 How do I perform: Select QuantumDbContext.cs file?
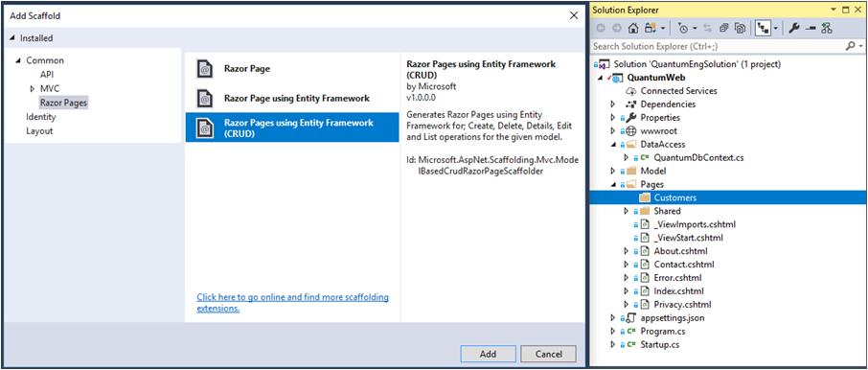click(698, 158)
